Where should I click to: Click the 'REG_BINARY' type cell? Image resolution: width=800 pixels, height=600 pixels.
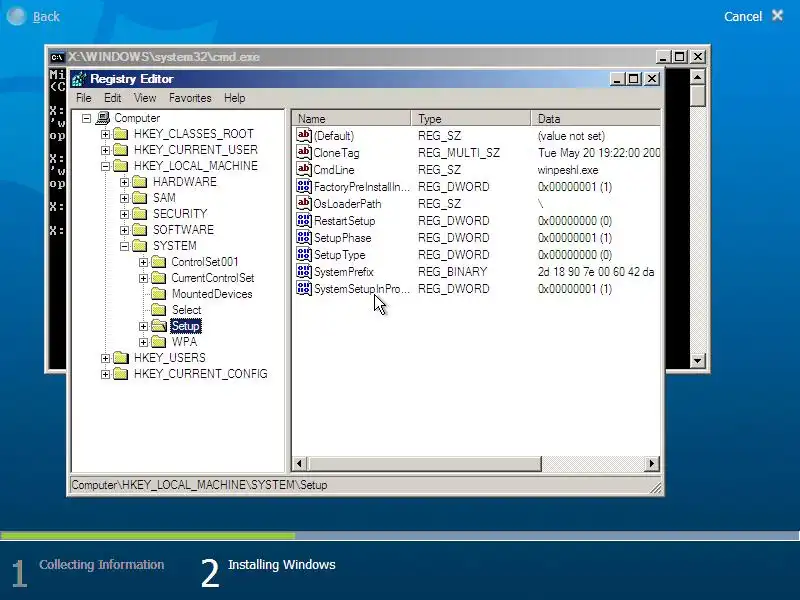[x=453, y=272]
